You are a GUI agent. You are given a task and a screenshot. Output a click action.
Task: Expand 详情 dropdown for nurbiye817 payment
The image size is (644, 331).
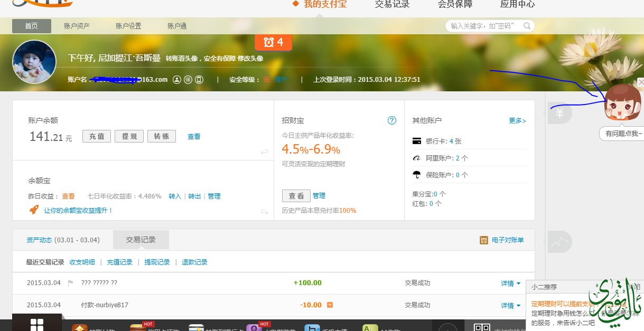[510, 306]
